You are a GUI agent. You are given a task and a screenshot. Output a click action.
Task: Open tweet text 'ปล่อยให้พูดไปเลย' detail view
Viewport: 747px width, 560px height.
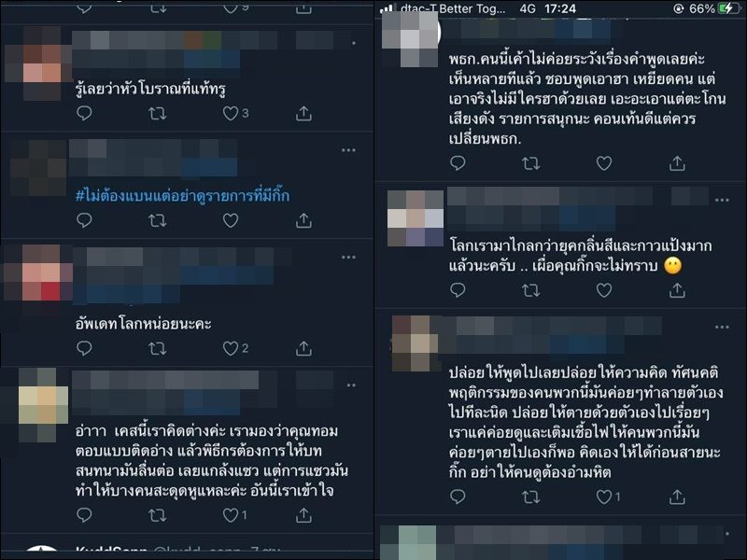coord(586,422)
